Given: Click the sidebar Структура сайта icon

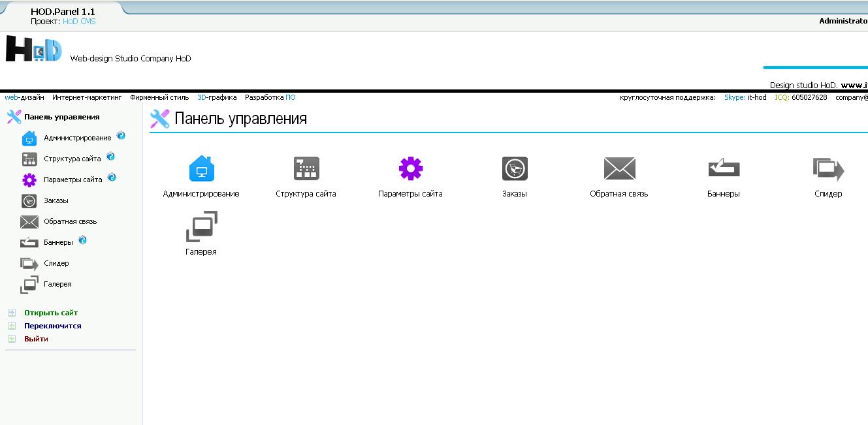Looking at the screenshot, I should [29, 159].
